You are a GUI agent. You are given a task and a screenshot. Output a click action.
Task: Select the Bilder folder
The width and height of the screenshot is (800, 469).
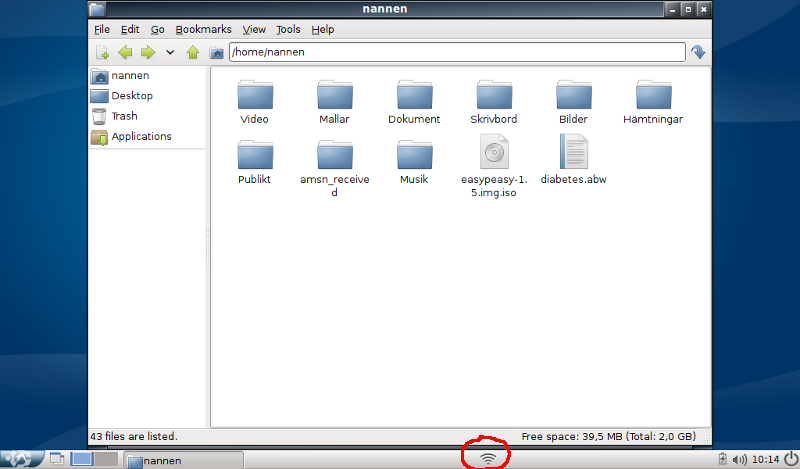click(573, 102)
